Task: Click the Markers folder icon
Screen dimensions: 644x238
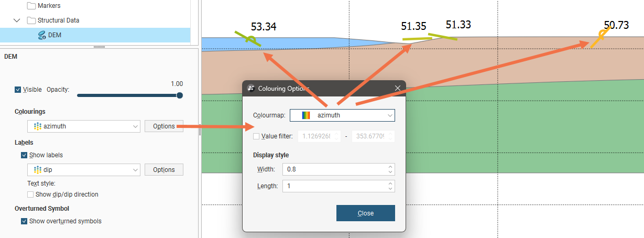Action: (x=31, y=6)
